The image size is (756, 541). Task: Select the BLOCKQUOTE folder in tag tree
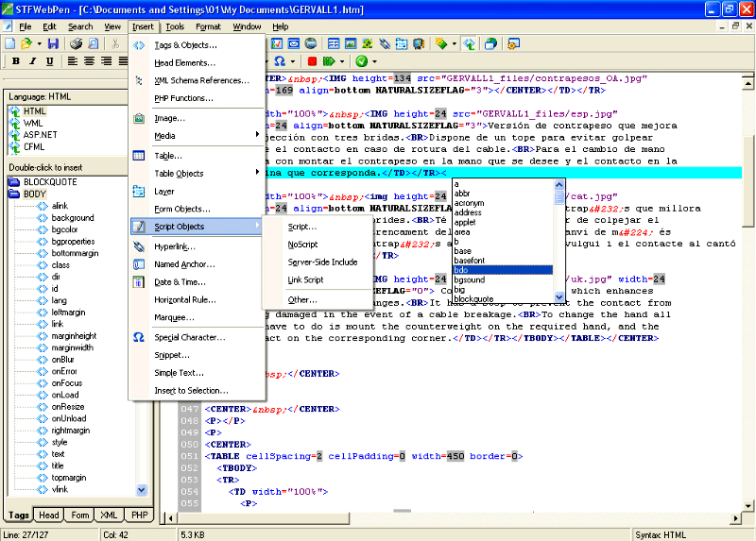[x=50, y=182]
